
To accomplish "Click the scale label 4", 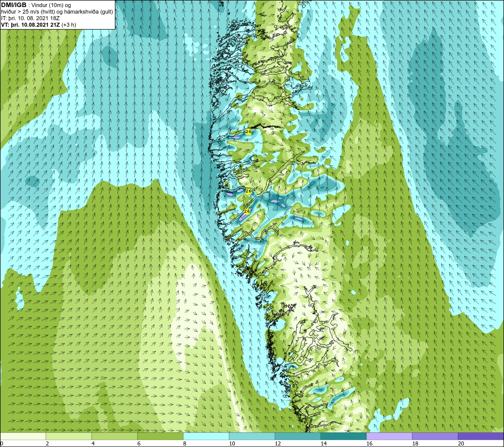I will pos(93,443).
